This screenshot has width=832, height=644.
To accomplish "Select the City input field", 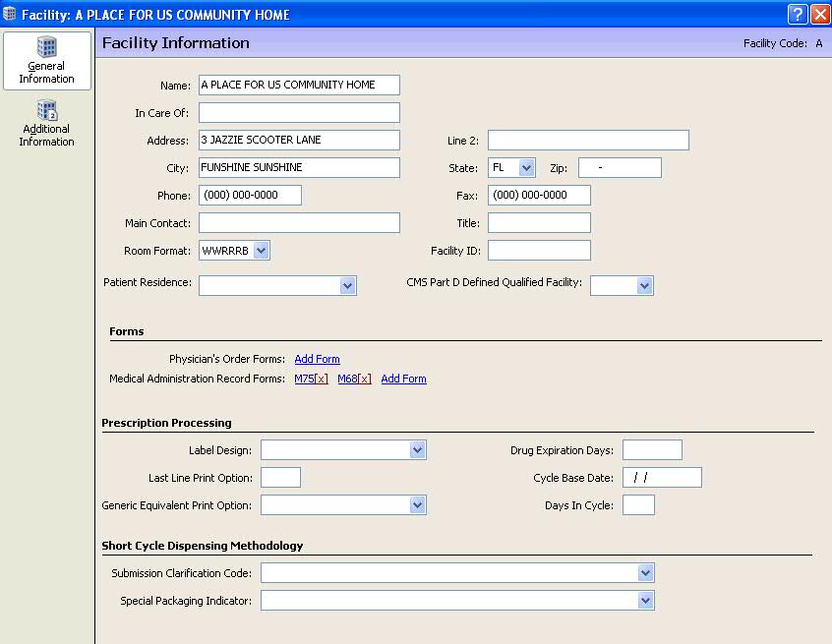I will click(x=299, y=167).
